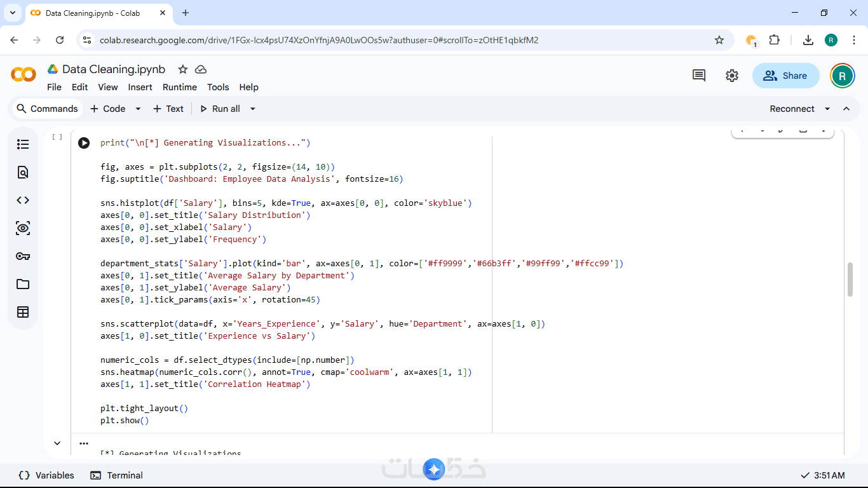This screenshot has height=488, width=868.
Task: Open the Secrets key panel
Action: (x=23, y=256)
